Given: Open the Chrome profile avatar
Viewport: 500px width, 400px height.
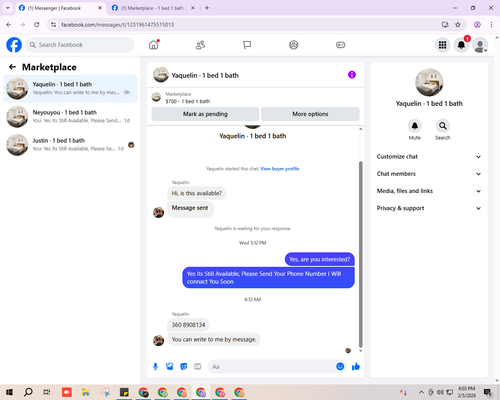Looking at the screenshot, I should pos(477,24).
